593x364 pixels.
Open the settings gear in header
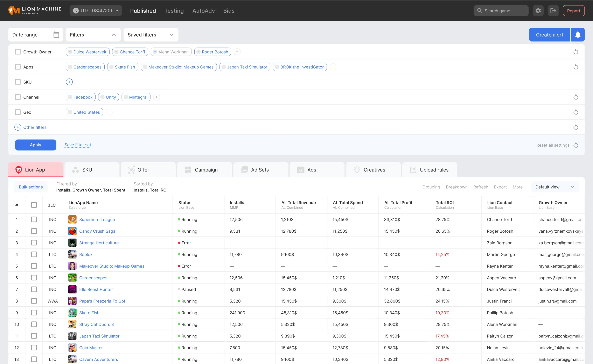pyautogui.click(x=538, y=11)
